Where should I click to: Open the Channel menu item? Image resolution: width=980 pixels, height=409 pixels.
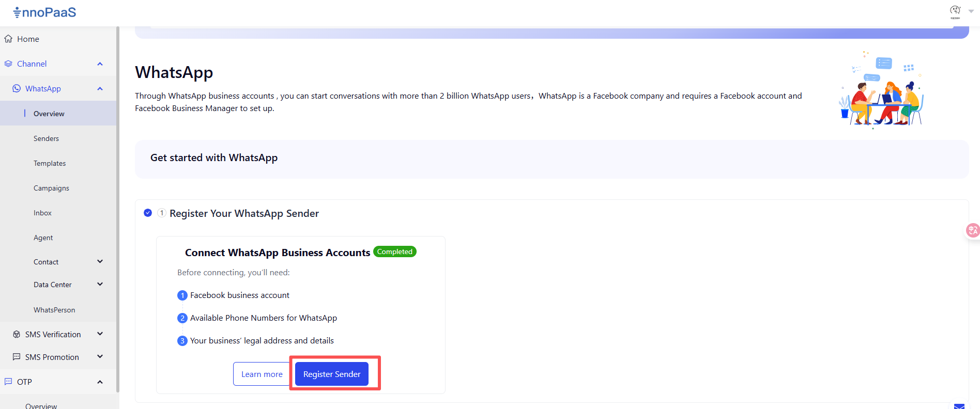coord(32,64)
